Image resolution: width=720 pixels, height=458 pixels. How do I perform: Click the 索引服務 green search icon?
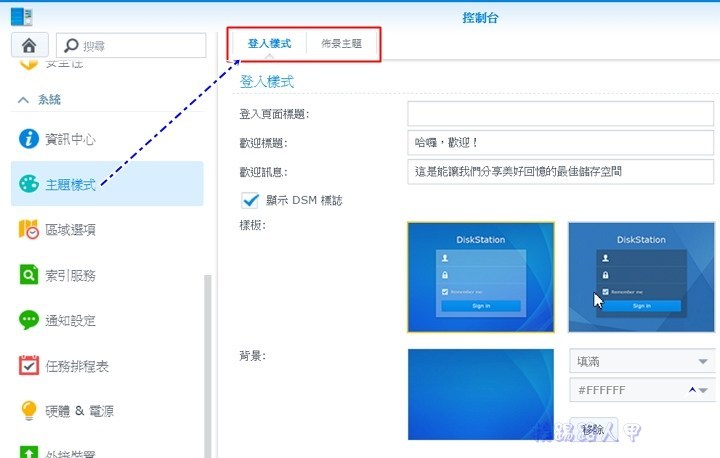coord(28,275)
